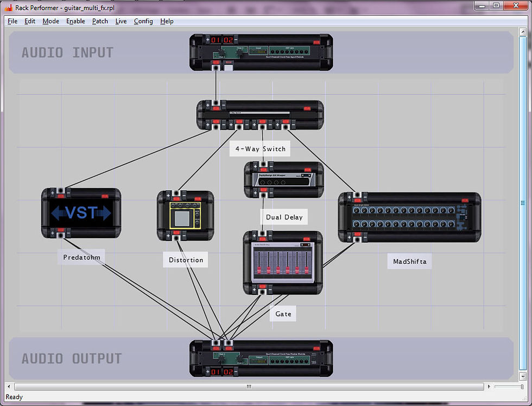Toggle the Predatohm module red enable LED
This screenshot has height=406, width=532.
[105, 196]
